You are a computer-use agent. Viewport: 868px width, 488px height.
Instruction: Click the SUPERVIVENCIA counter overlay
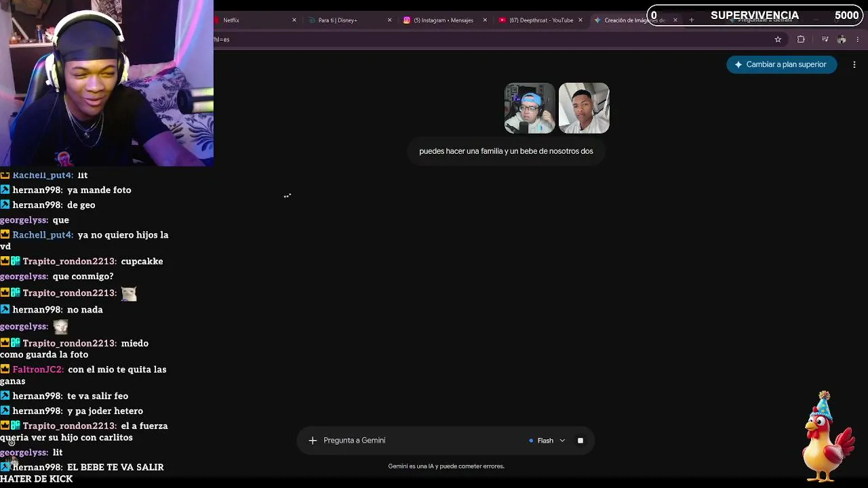click(756, 15)
